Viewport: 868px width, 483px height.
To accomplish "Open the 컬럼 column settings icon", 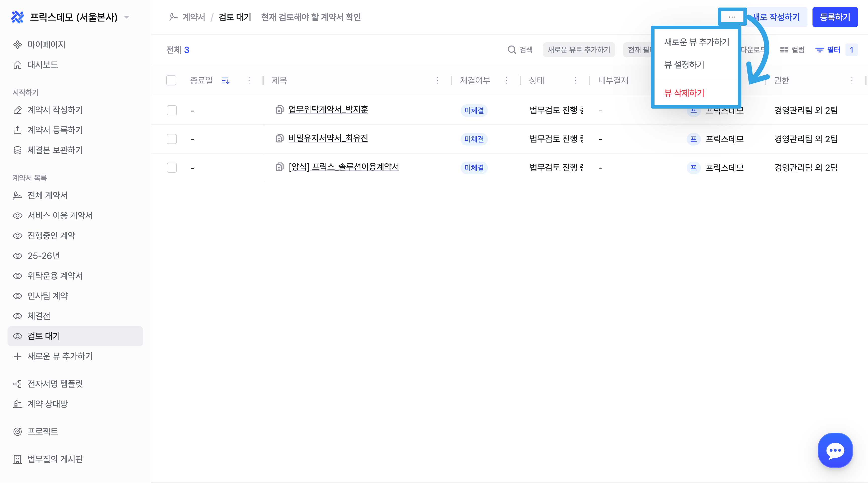I will pyautogui.click(x=784, y=50).
